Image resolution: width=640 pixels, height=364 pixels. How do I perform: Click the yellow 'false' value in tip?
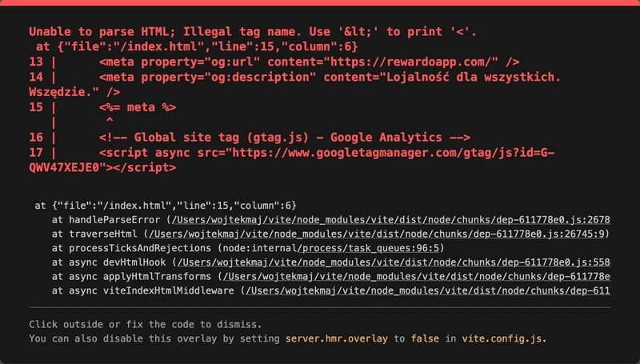point(425,338)
